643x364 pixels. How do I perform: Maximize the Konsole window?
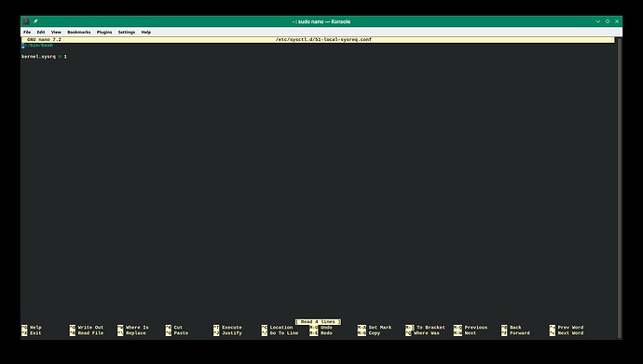608,21
